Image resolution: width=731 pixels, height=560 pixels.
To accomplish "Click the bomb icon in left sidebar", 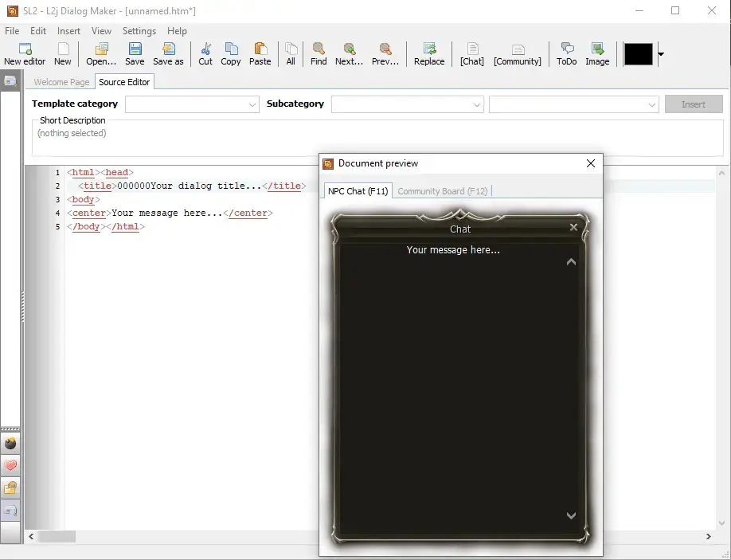I will click(x=10, y=443).
